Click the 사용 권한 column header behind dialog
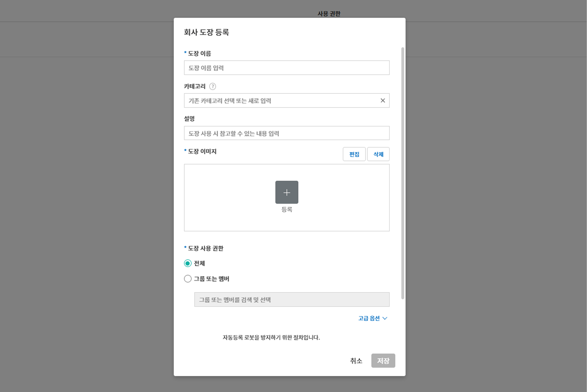The width and height of the screenshot is (587, 392). (329, 14)
